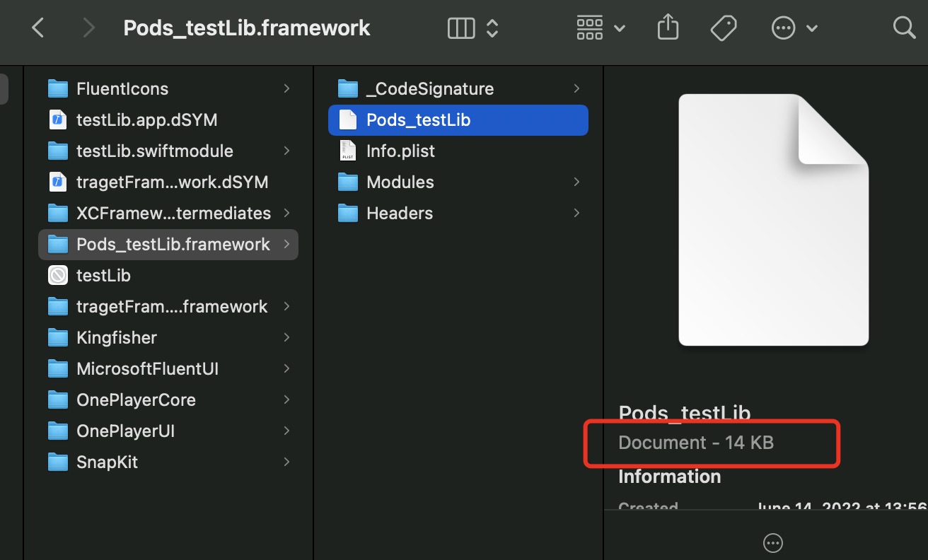Expand _CodeSignature with its chevron
Viewport: 928px width, 560px height.
pos(576,88)
